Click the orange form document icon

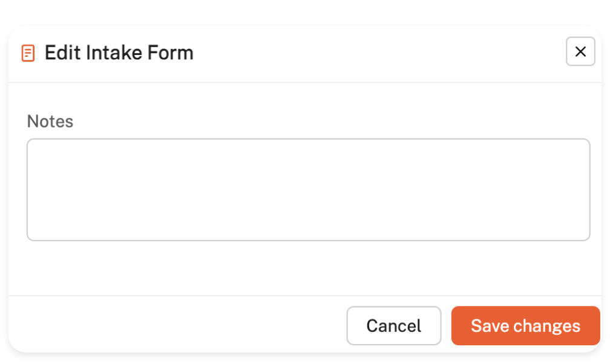pyautogui.click(x=28, y=53)
